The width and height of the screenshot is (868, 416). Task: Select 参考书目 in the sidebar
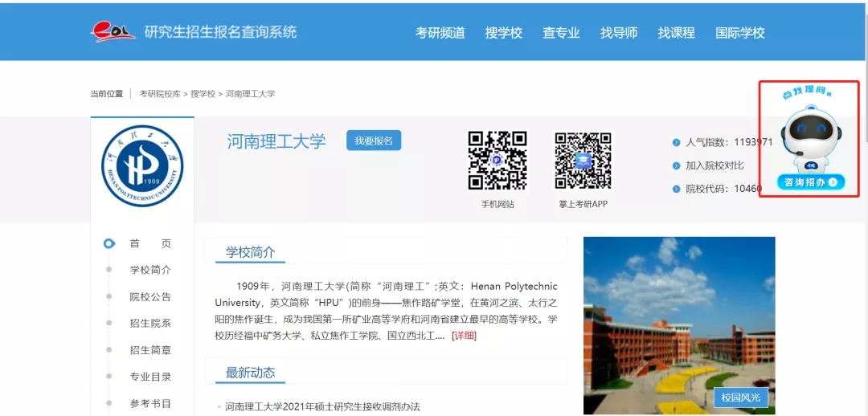[150, 403]
